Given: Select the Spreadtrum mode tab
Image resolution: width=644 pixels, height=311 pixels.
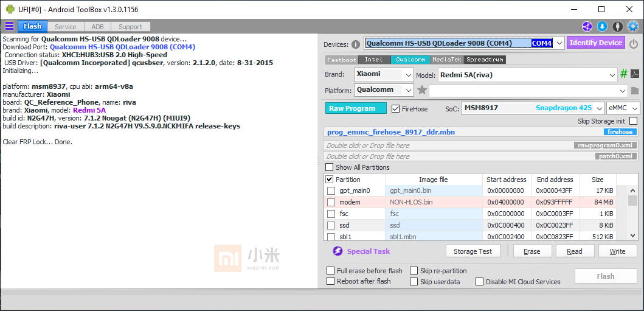Looking at the screenshot, I should (485, 60).
